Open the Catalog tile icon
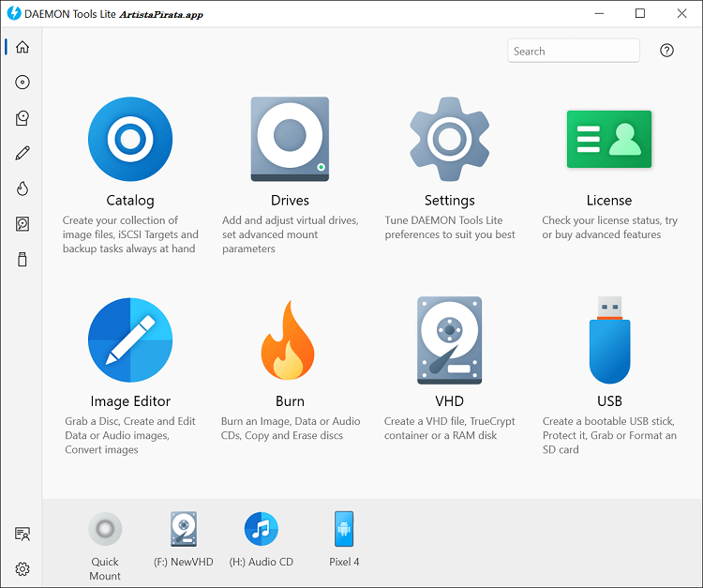This screenshot has height=588, width=703. 130,140
